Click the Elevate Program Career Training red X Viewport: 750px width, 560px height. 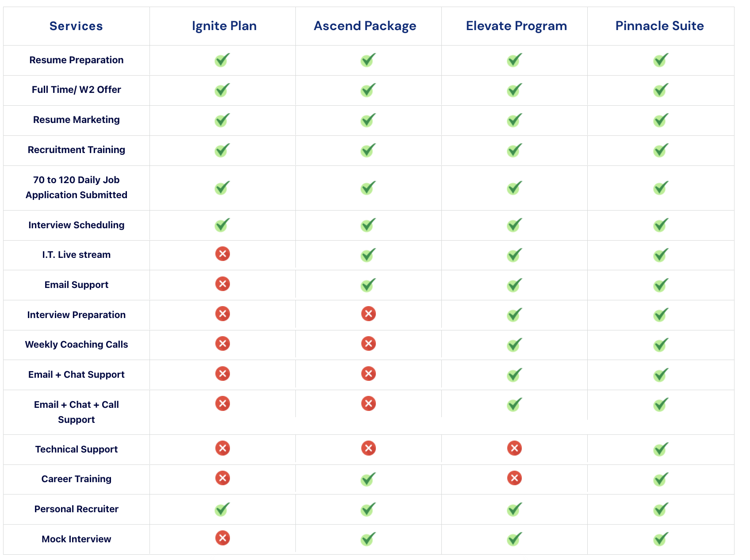point(514,478)
